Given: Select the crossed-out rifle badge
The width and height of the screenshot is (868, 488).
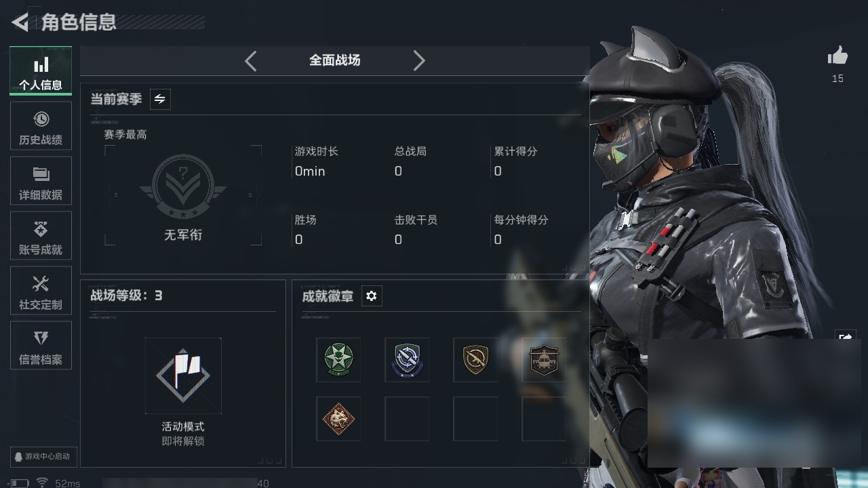Looking at the screenshot, I should coord(475,359).
